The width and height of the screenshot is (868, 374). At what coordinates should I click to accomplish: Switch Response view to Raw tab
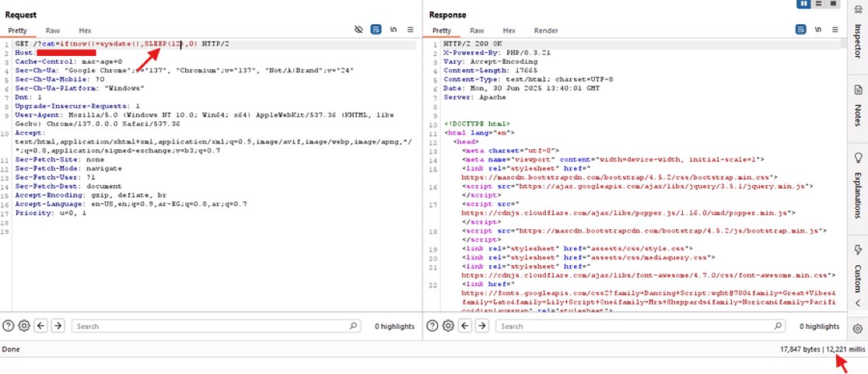[x=477, y=30]
